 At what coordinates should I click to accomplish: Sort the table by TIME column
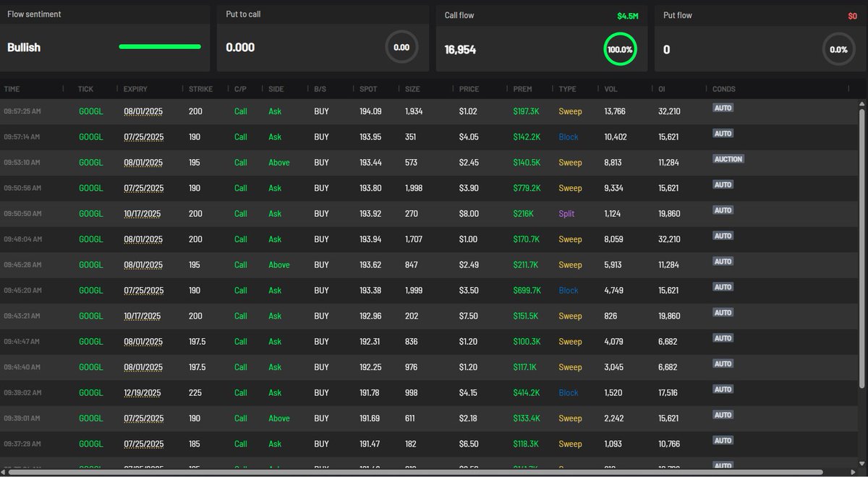point(12,89)
